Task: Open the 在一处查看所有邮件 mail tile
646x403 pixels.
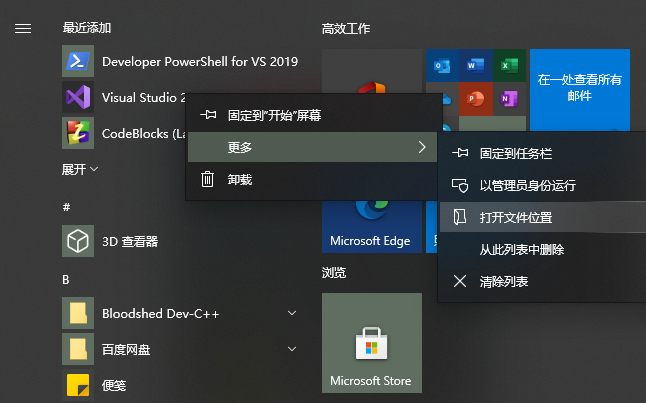Action: 580,90
